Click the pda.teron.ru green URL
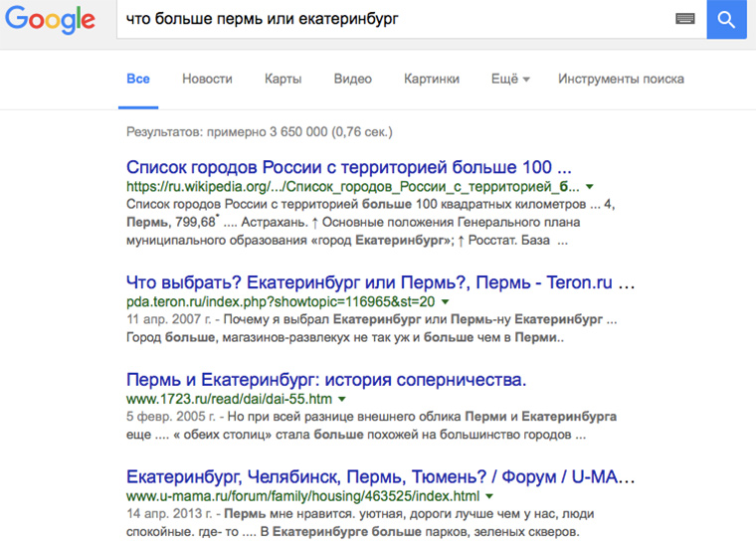The image size is (756, 541). pyautogui.click(x=281, y=302)
